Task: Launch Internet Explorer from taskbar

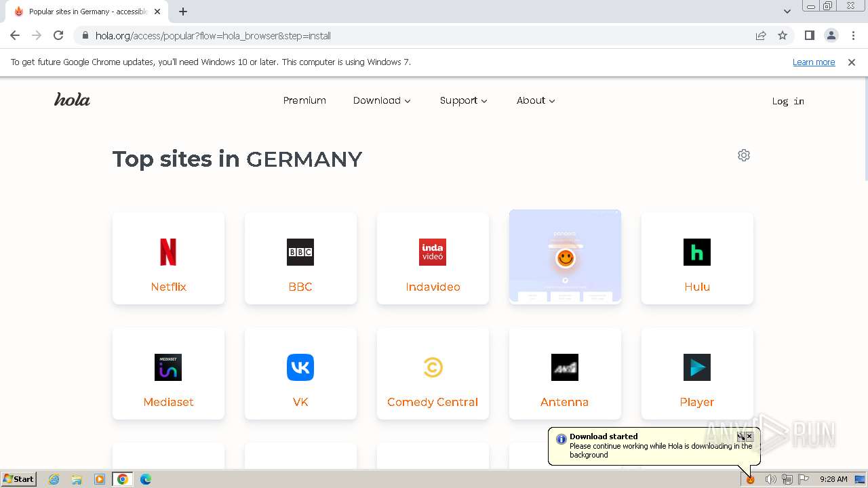Action: tap(54, 479)
